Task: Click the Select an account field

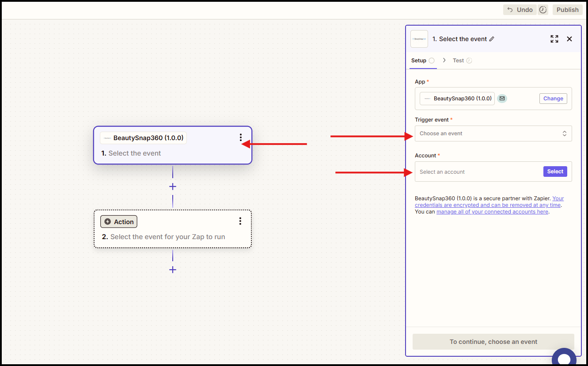Action: click(493, 172)
